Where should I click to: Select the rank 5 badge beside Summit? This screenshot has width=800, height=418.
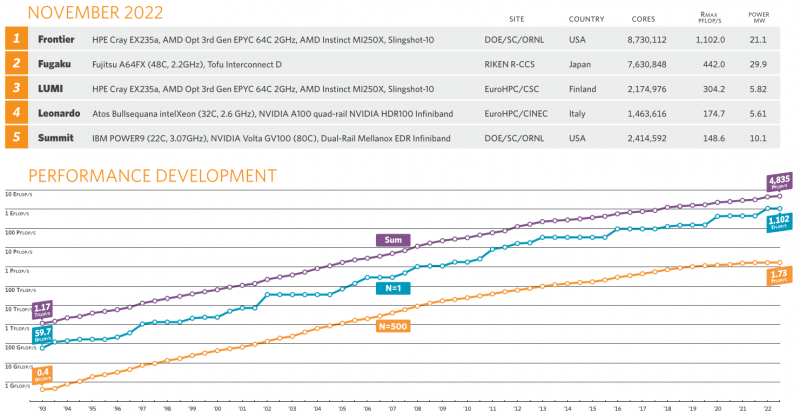(15, 137)
